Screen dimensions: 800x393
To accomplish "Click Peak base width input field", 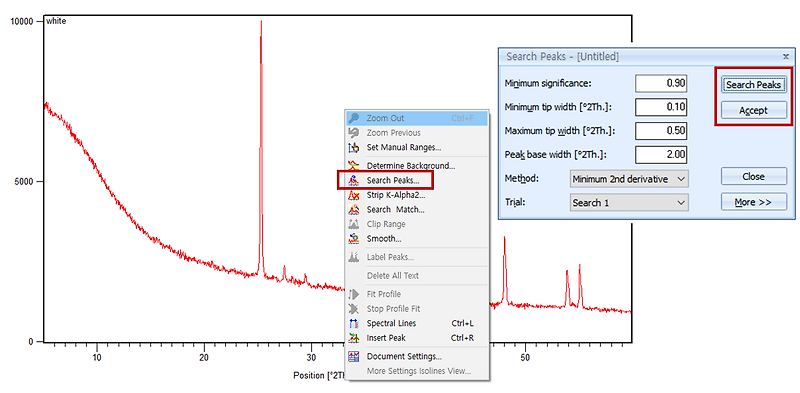I will tap(661, 154).
